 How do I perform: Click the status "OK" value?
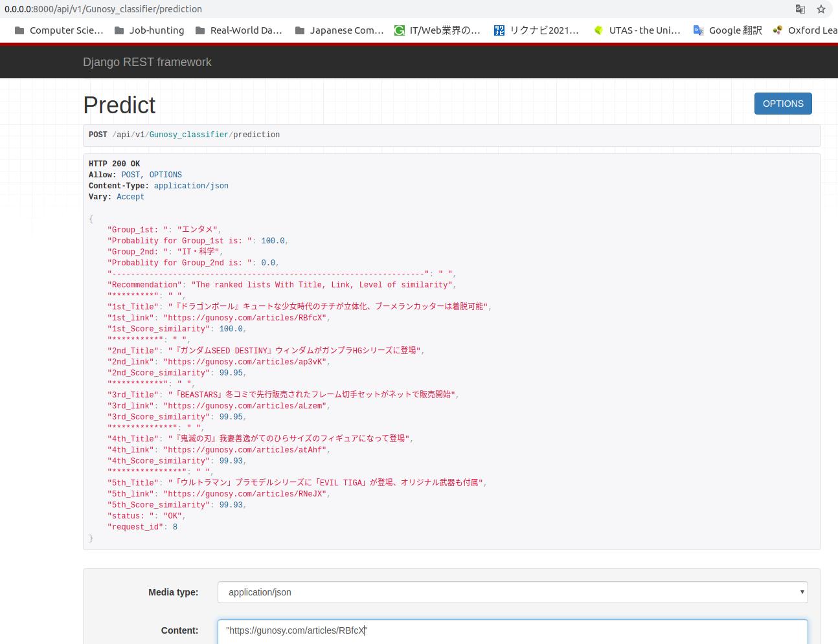click(x=172, y=516)
